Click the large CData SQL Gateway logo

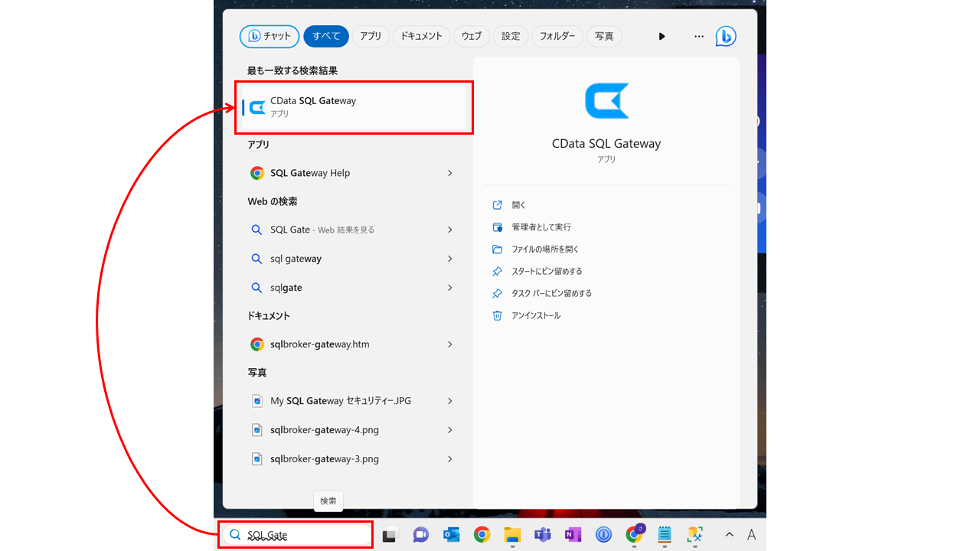pos(606,101)
